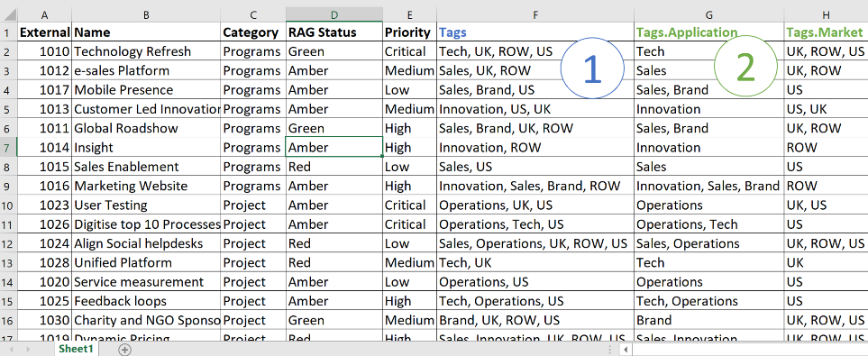Click tags cell 'Innovation, US, UK'

click(535, 109)
